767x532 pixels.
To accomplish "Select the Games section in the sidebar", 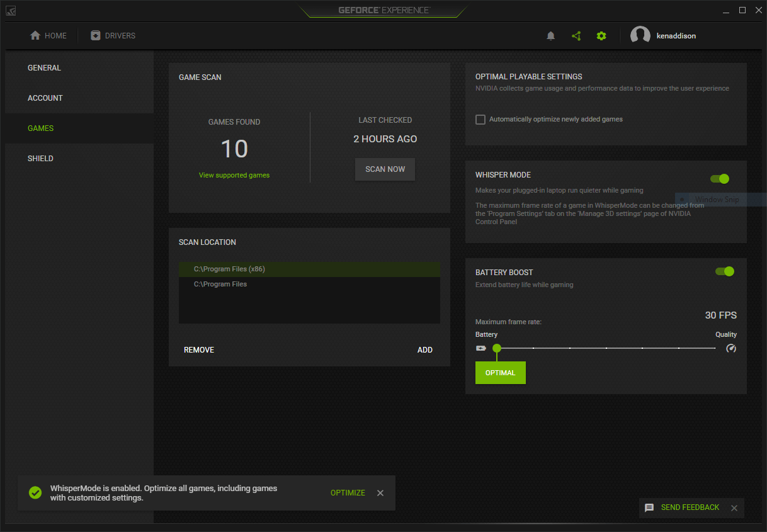I will tap(40, 128).
